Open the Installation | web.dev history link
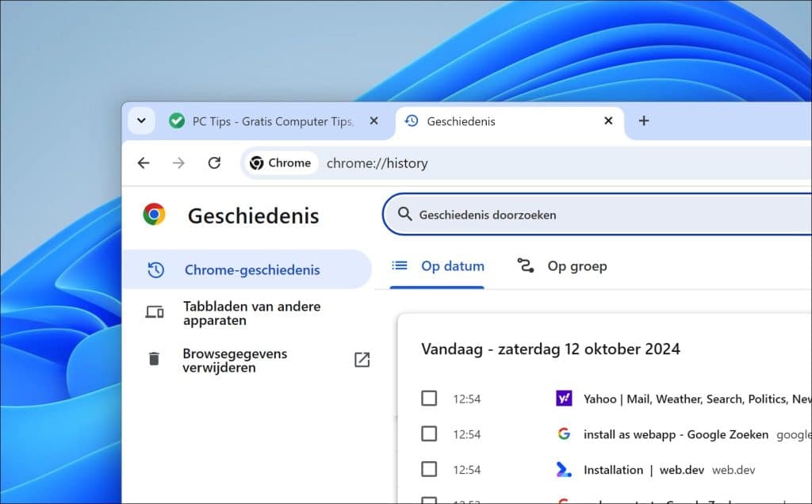The image size is (812, 504). tap(644, 470)
